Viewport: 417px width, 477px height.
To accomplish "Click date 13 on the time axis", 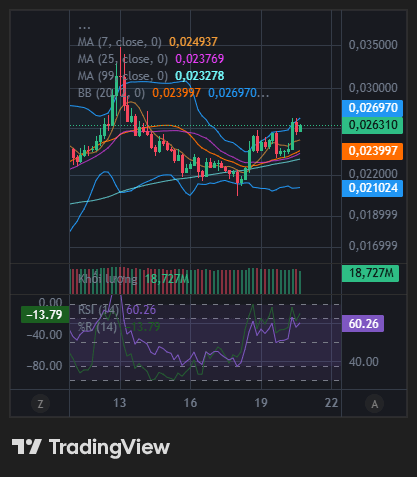I will pos(120,403).
